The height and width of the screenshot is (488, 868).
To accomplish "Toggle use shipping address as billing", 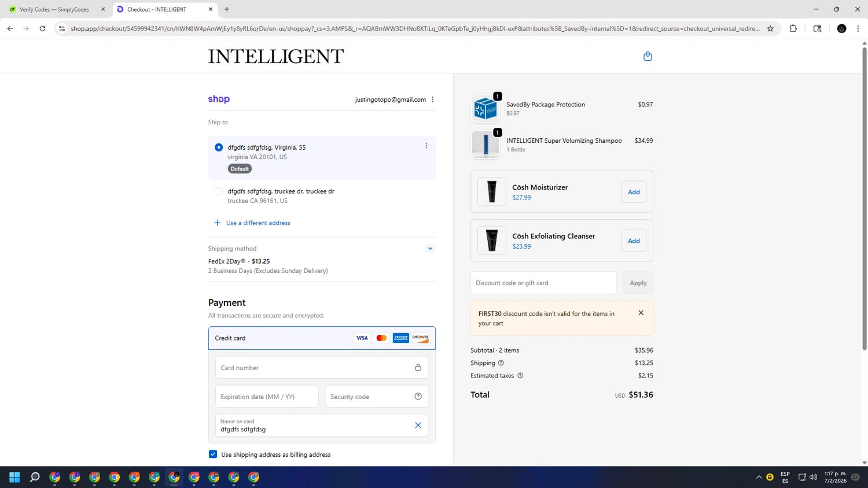I will click(x=213, y=454).
